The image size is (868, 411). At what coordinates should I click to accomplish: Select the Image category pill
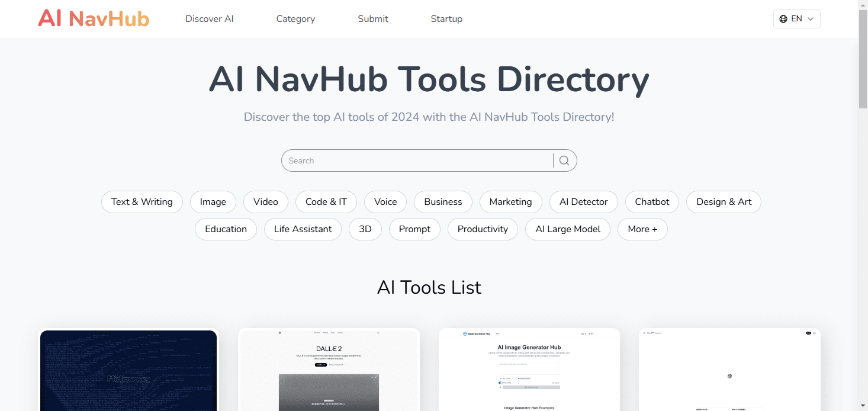213,202
